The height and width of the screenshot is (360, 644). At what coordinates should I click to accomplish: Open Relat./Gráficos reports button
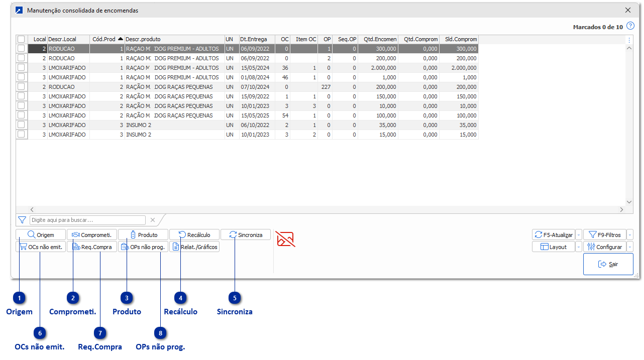coord(194,247)
